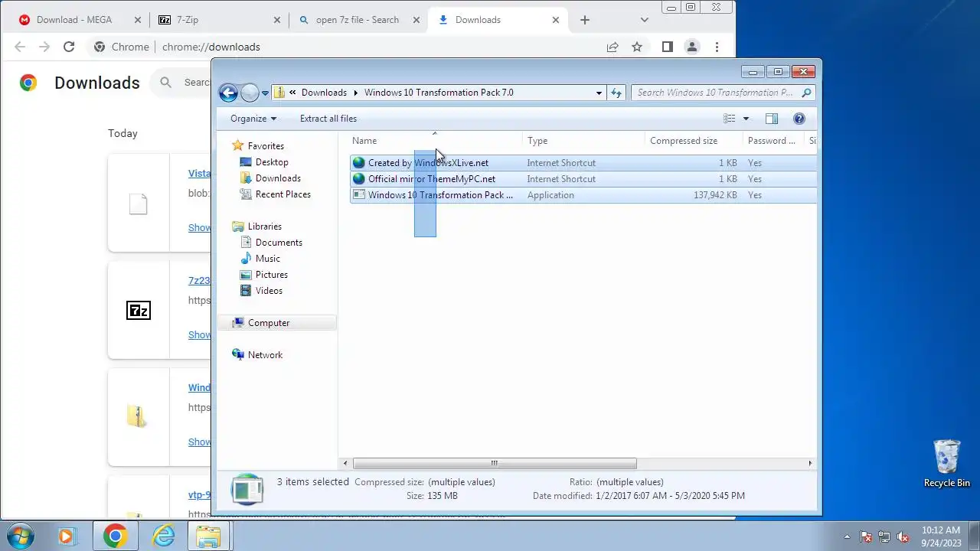
Task: Open Chrome tab search chevron
Action: pyautogui.click(x=645, y=20)
